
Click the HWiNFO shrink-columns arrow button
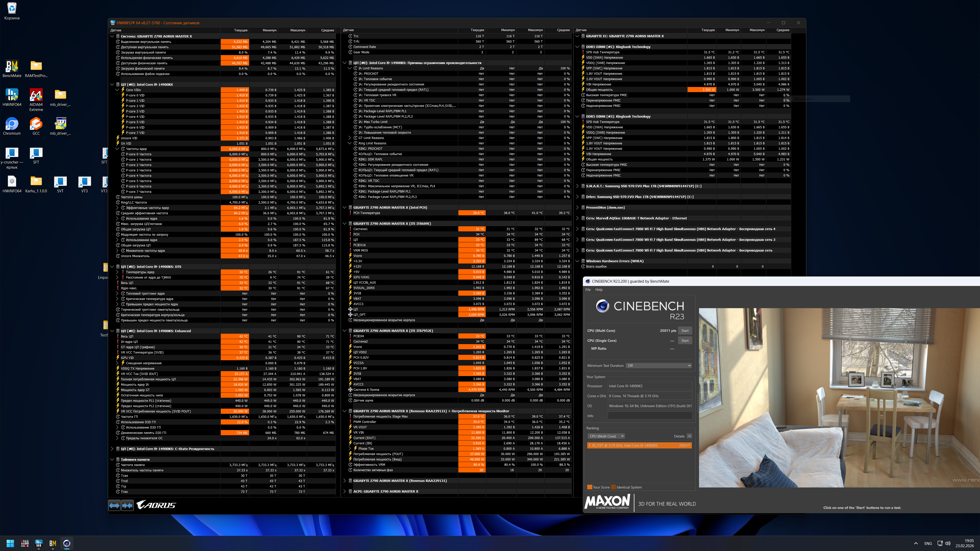click(x=127, y=505)
